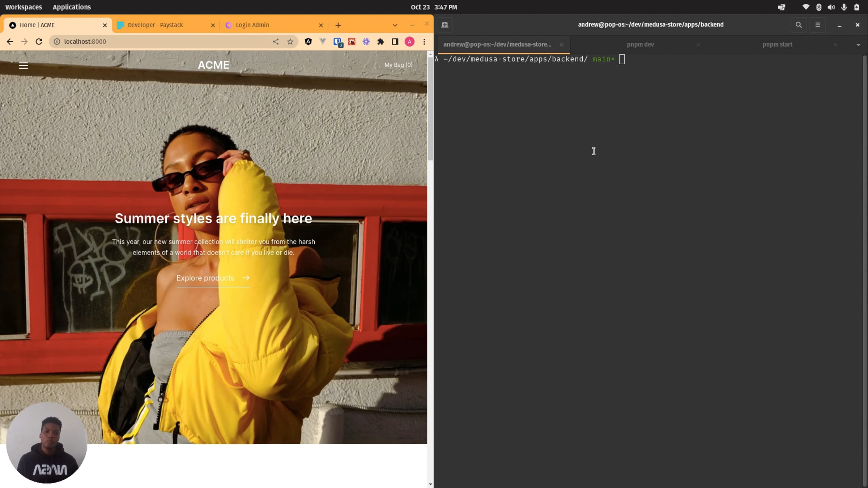The image size is (868, 488).
Task: Open Chrome's three-dot menu
Action: click(x=424, y=42)
